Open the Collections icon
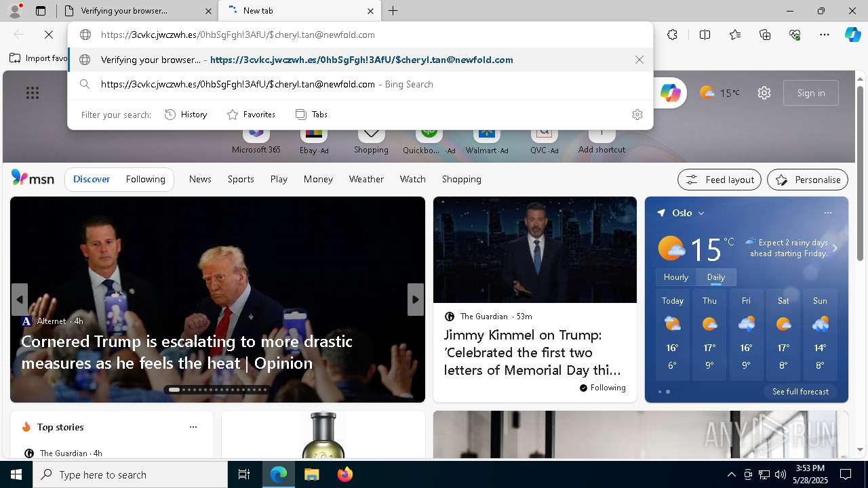 [765, 35]
